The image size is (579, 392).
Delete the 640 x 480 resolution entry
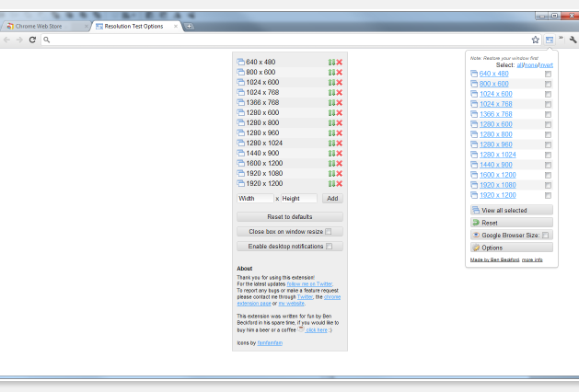[340, 62]
